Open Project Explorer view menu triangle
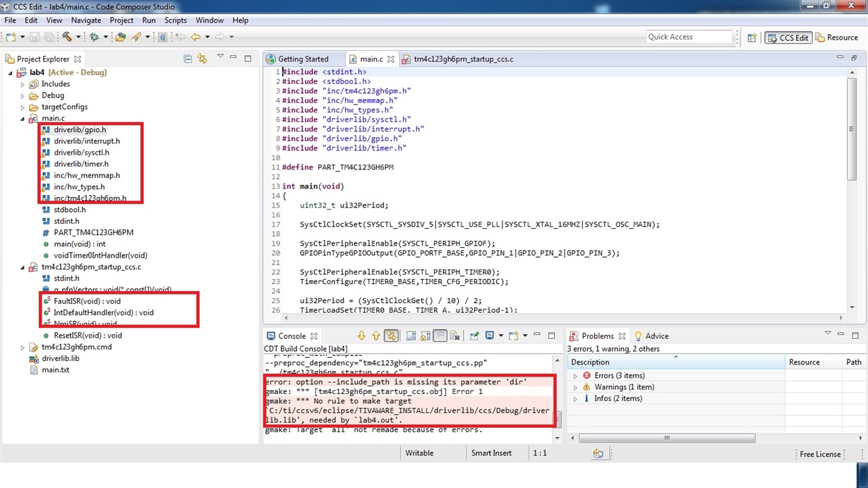The image size is (868, 488). (x=220, y=56)
